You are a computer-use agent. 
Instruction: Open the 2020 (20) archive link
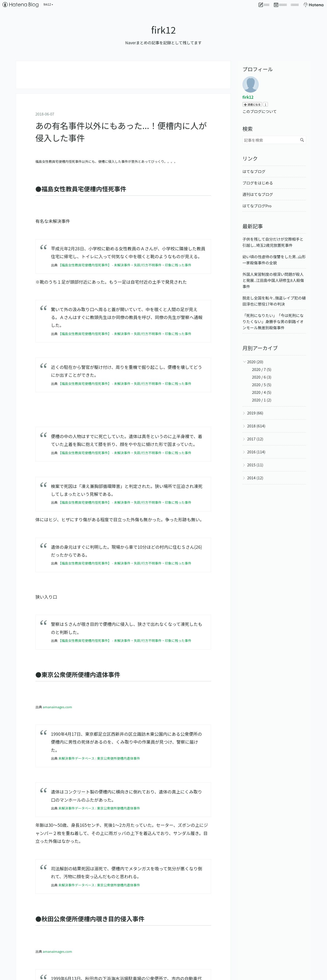tap(255, 362)
